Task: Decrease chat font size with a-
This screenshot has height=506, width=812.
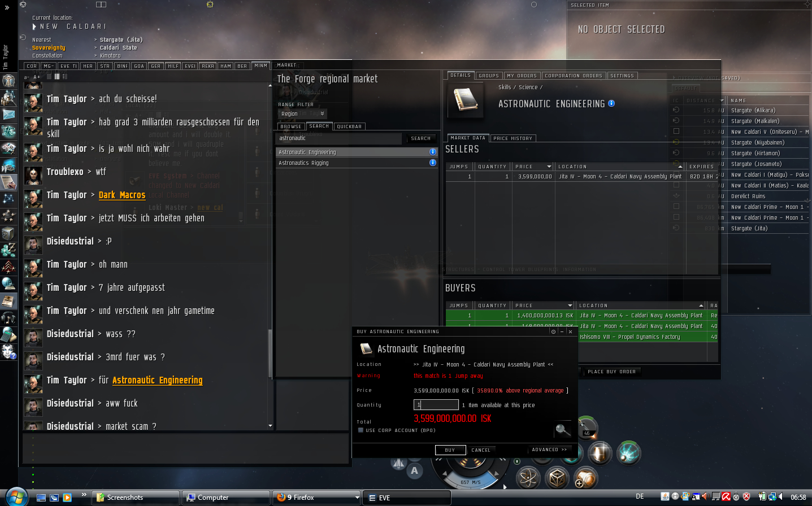Action: tap(27, 77)
